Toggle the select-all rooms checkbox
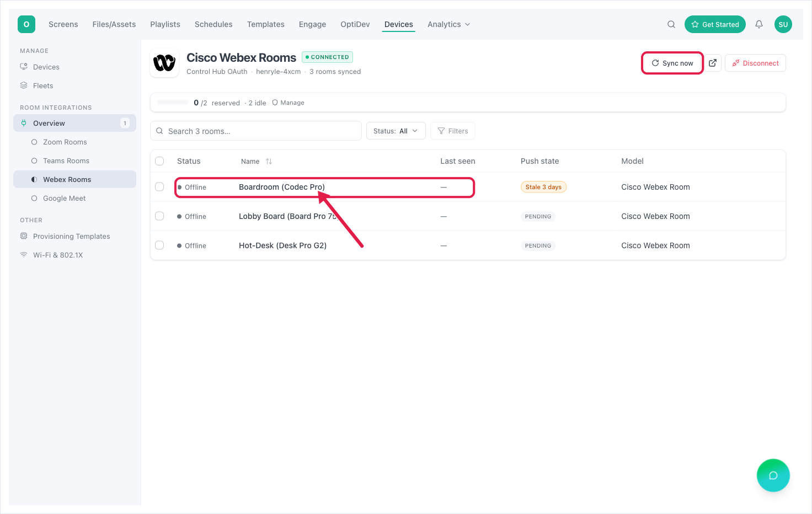The image size is (812, 514). coord(159,161)
